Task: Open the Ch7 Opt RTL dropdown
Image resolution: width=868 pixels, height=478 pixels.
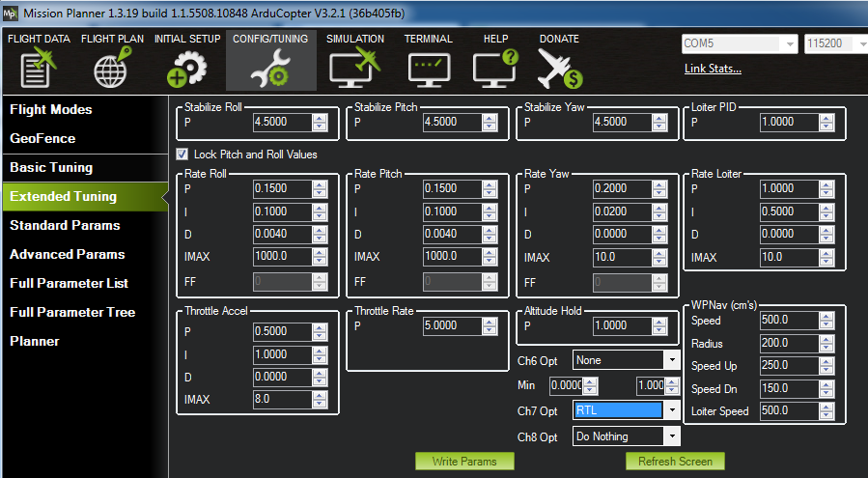Action: 672,410
